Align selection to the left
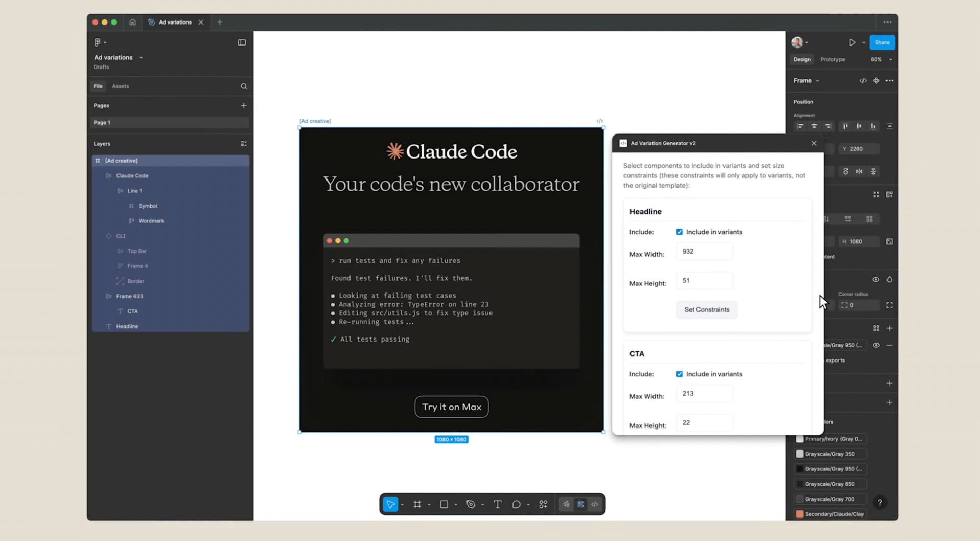Viewport: 980px width, 541px height. (x=800, y=126)
